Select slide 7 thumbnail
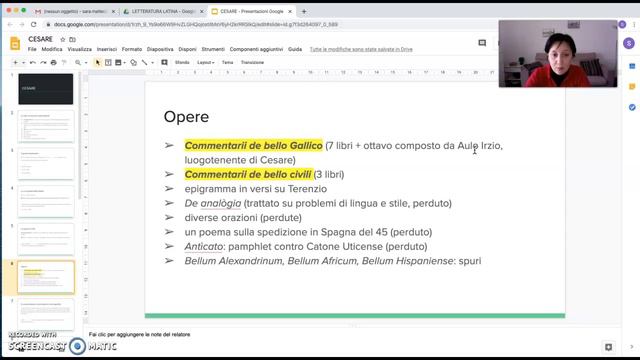This screenshot has height=360, width=640. [x=46, y=315]
